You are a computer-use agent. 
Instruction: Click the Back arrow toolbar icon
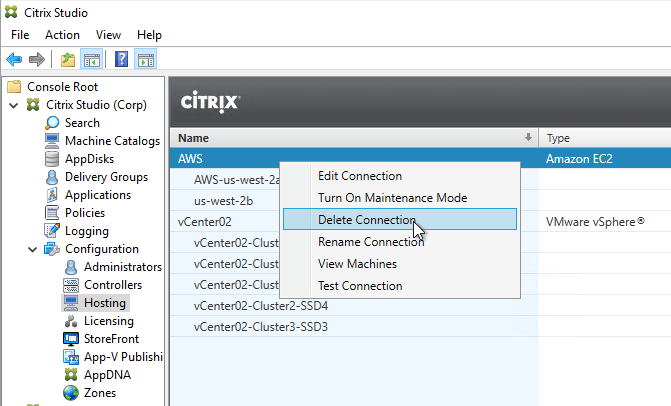pyautogui.click(x=14, y=59)
